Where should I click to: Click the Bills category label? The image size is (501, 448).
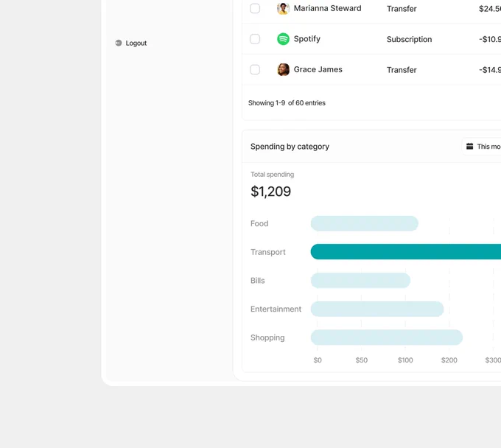point(258,281)
